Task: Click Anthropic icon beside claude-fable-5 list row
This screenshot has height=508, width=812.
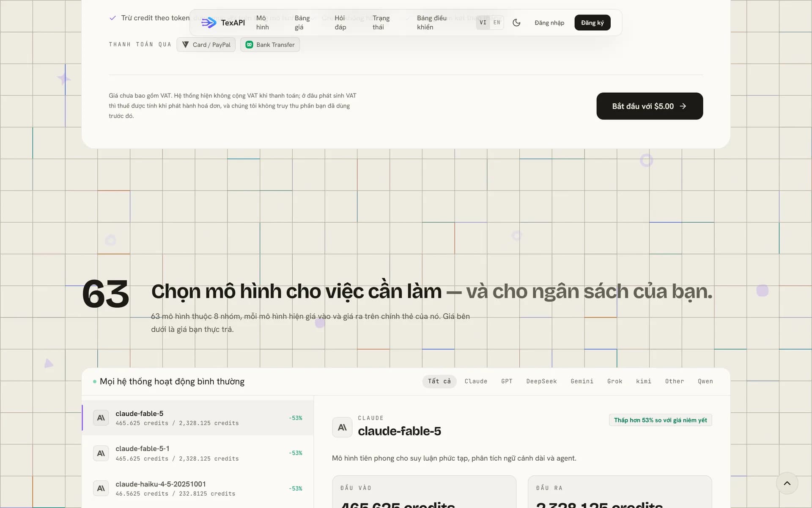Action: [101, 418]
